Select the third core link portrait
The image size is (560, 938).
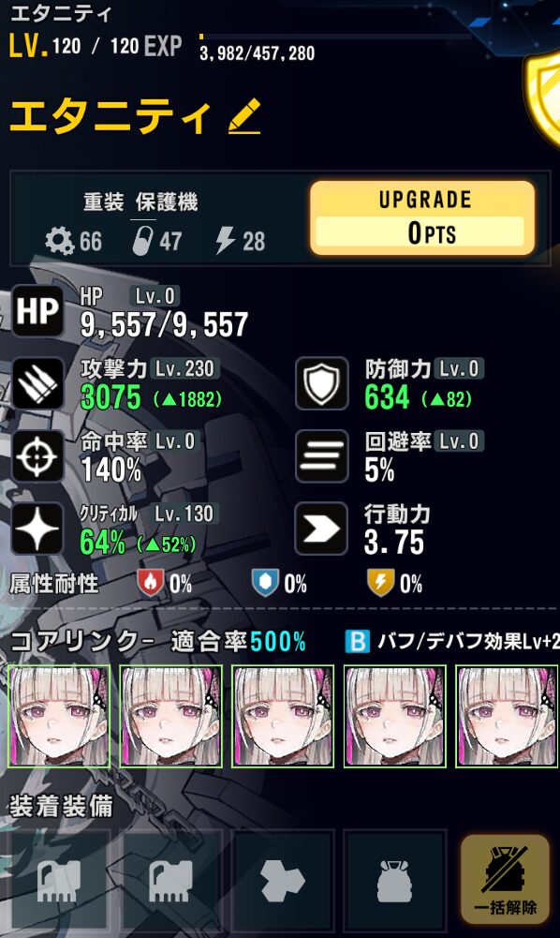(283, 716)
